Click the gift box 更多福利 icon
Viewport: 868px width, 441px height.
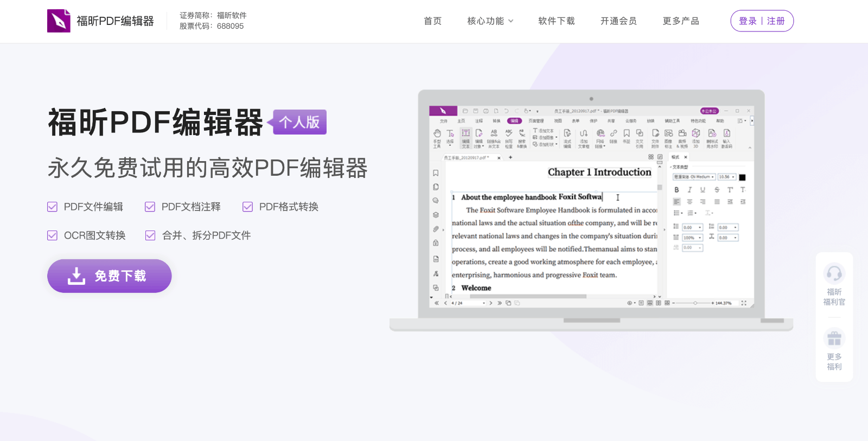(x=834, y=338)
